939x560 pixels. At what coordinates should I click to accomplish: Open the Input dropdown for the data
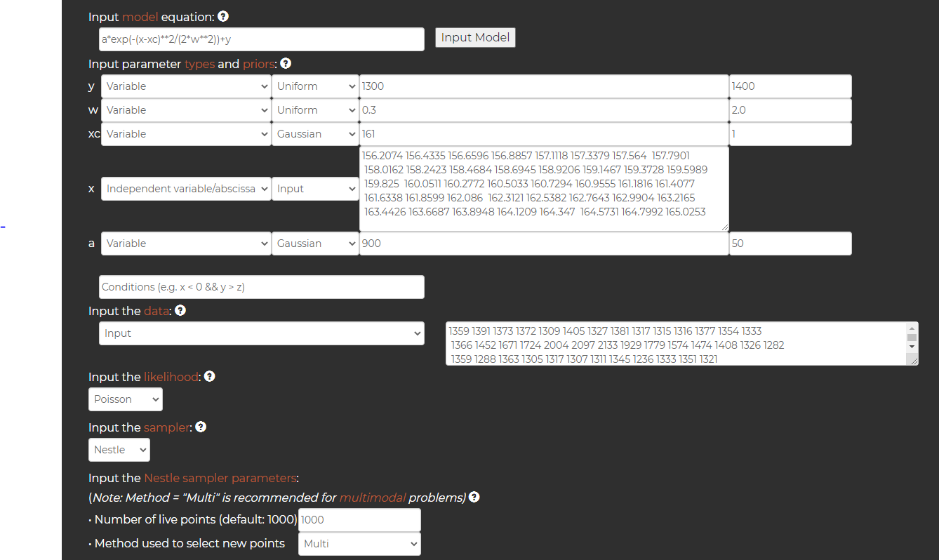(x=261, y=333)
